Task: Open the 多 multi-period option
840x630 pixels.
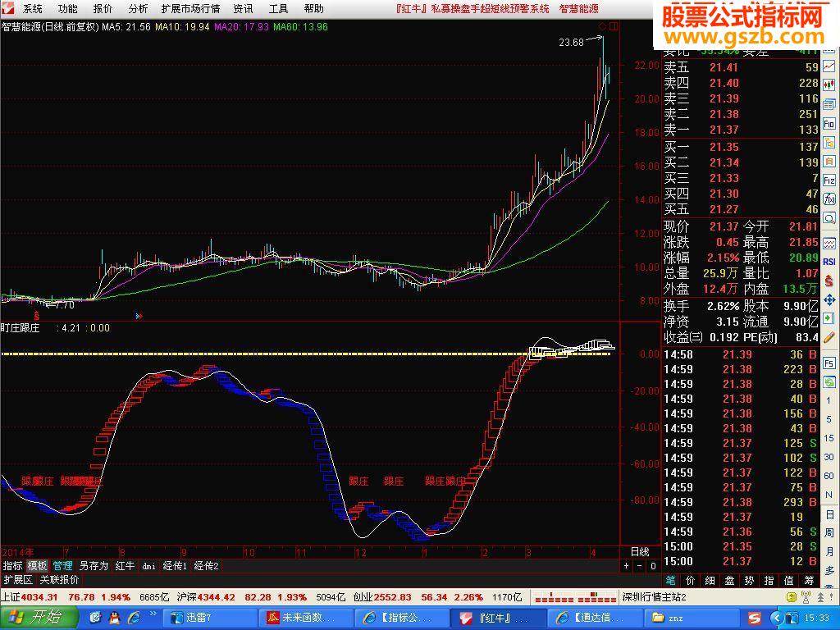Action: click(x=830, y=571)
